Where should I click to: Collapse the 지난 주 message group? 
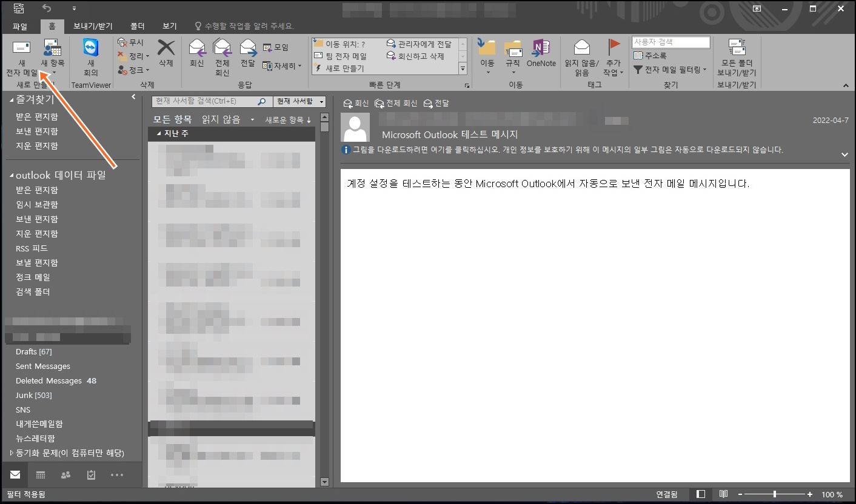159,133
